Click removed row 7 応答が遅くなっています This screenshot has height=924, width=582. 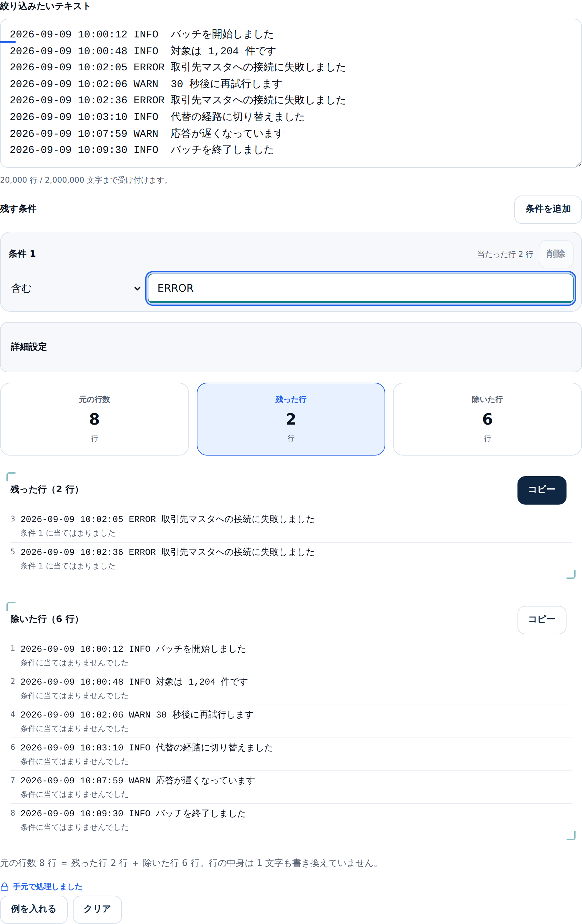pos(291,788)
